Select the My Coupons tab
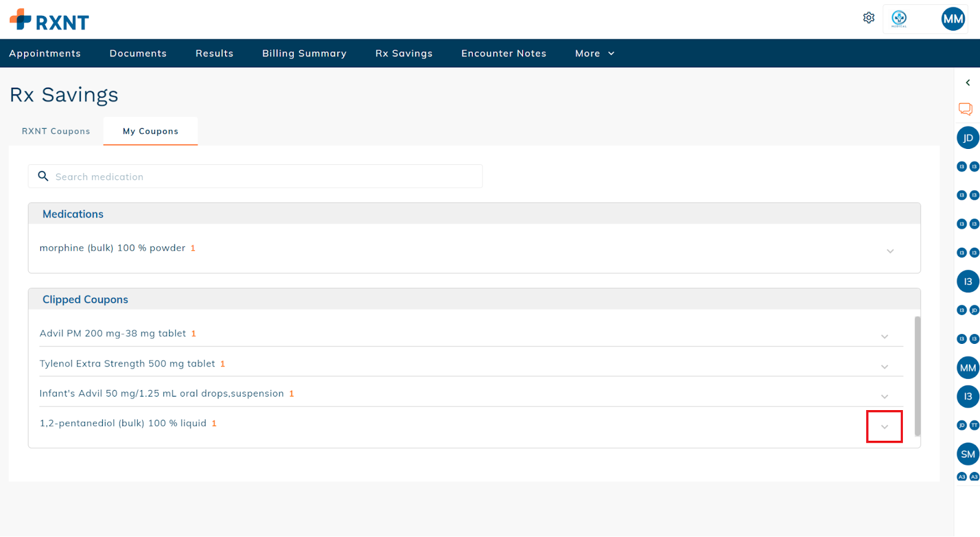Viewport: 980px width, 537px height. [x=151, y=131]
